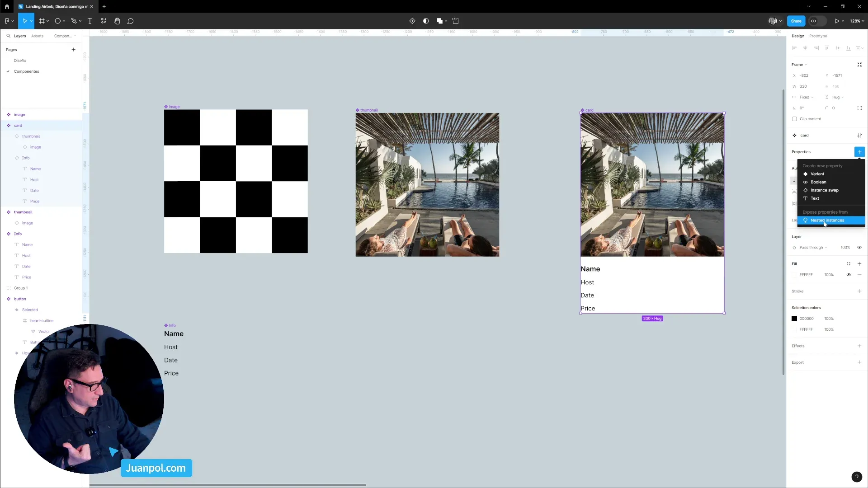The image size is (868, 488).
Task: Add an Effect with the plus button
Action: point(859,346)
